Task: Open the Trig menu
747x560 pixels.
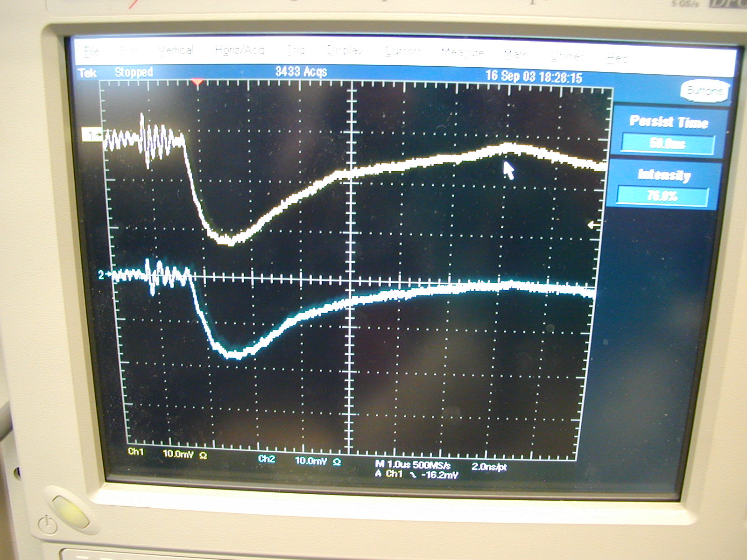Action: (x=296, y=49)
